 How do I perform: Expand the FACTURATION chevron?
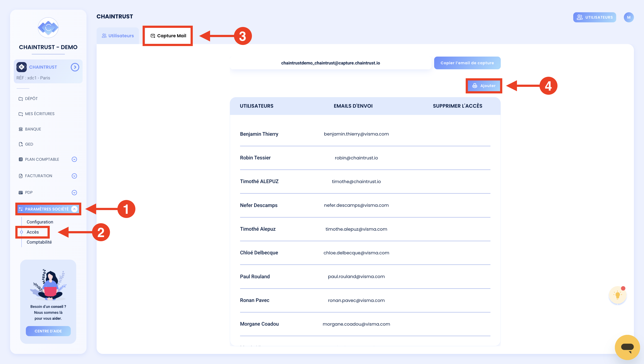(74, 176)
